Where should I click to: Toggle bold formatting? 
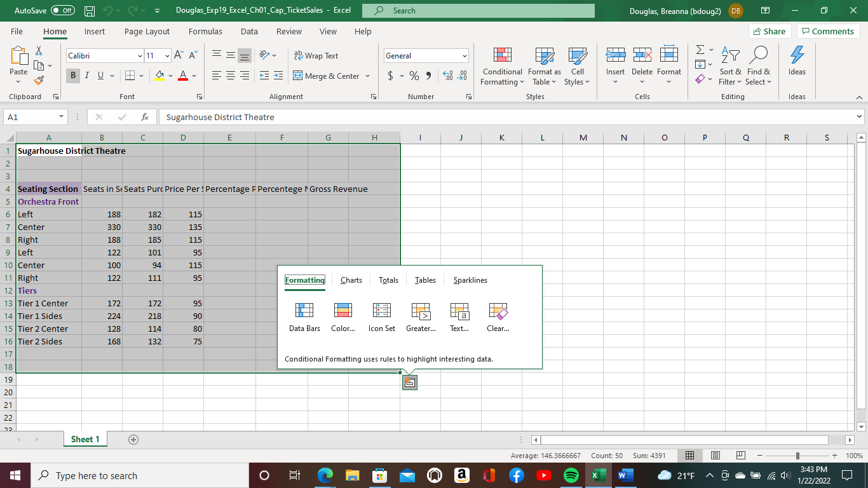coord(72,76)
